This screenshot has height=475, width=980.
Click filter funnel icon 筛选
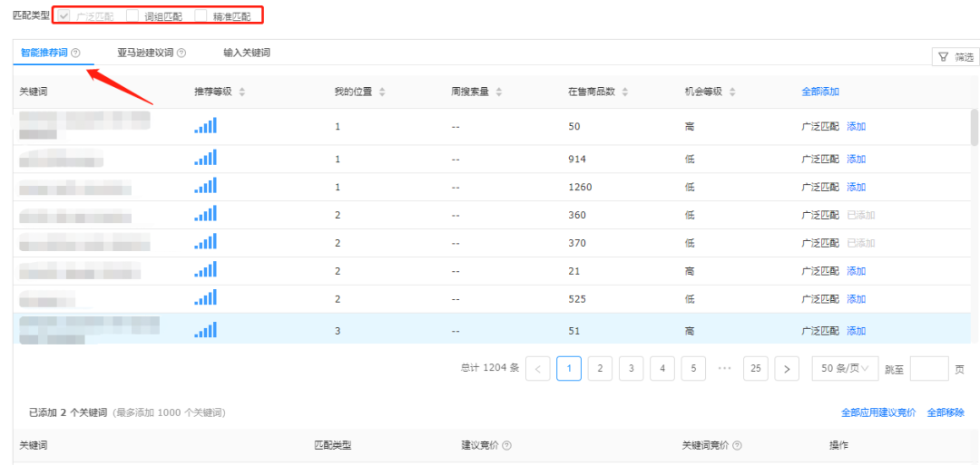[x=944, y=57]
